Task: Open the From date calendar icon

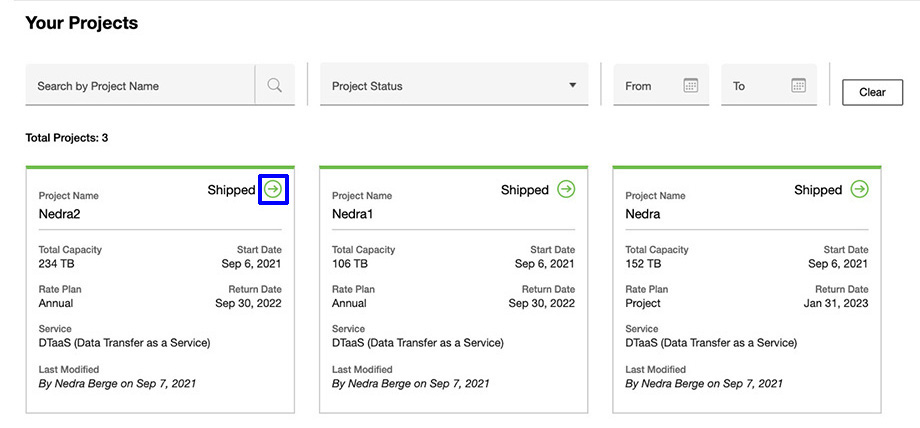Action: (690, 86)
